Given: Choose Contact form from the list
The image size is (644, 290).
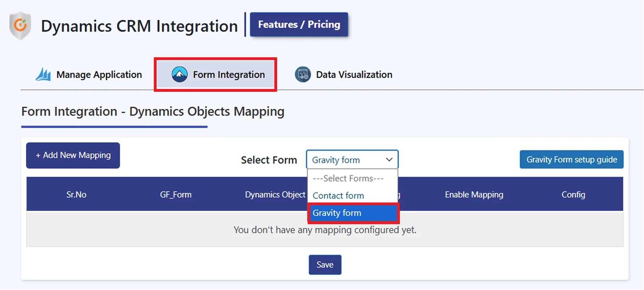Looking at the screenshot, I should [x=352, y=196].
